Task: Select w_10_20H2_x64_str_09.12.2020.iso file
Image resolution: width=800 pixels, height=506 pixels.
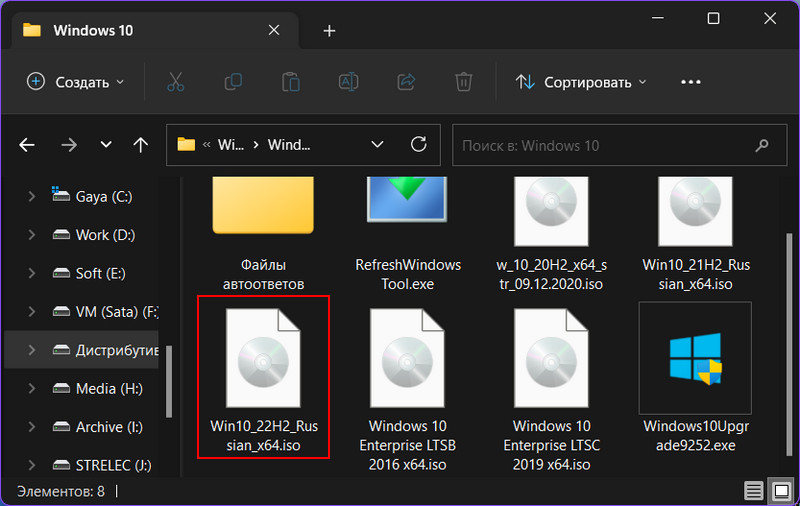Action: tap(552, 234)
